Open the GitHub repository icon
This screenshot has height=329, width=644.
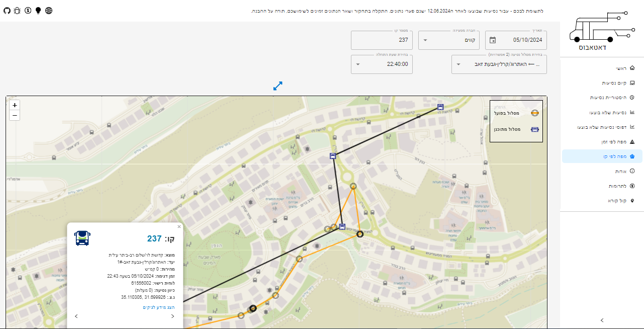pos(7,11)
